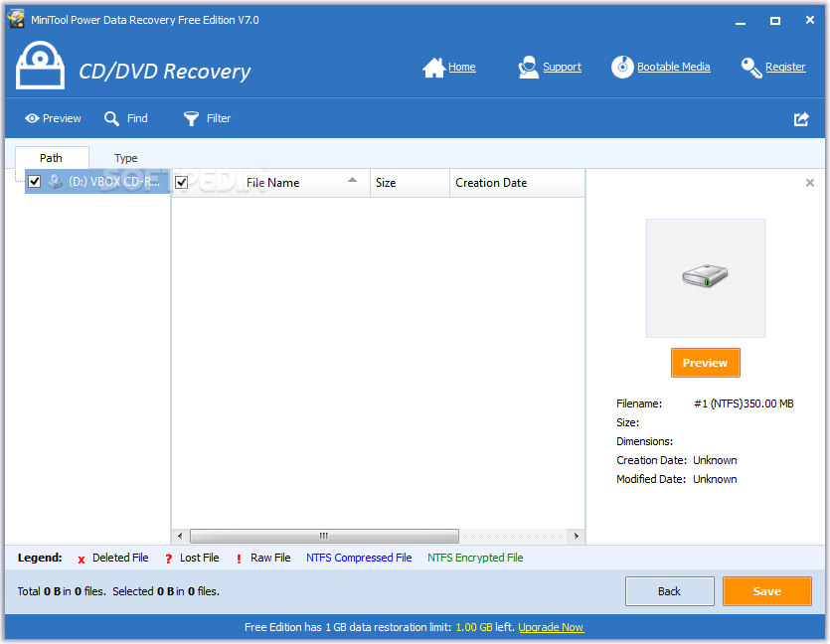This screenshot has height=644, width=830.
Task: Click the horizontal scrollbar thumb
Action: (x=324, y=536)
